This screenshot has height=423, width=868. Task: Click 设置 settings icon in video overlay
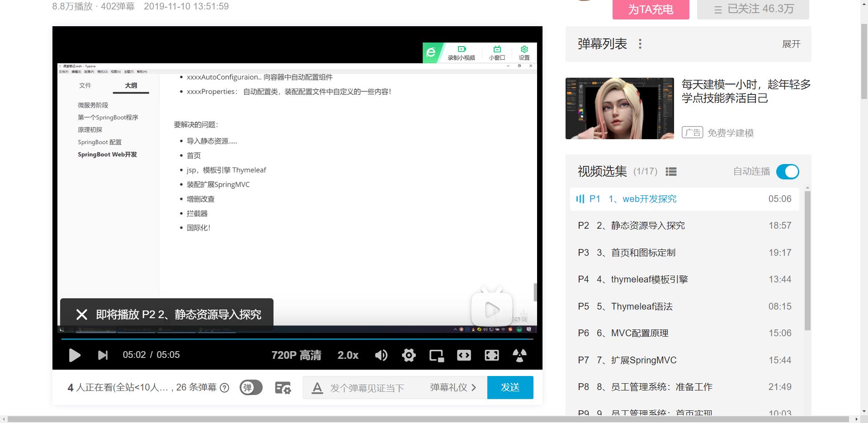pyautogui.click(x=524, y=53)
